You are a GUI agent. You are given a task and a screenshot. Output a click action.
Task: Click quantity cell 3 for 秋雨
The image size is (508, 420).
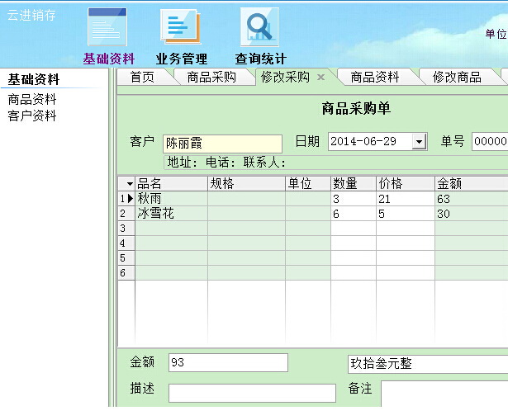coord(354,198)
